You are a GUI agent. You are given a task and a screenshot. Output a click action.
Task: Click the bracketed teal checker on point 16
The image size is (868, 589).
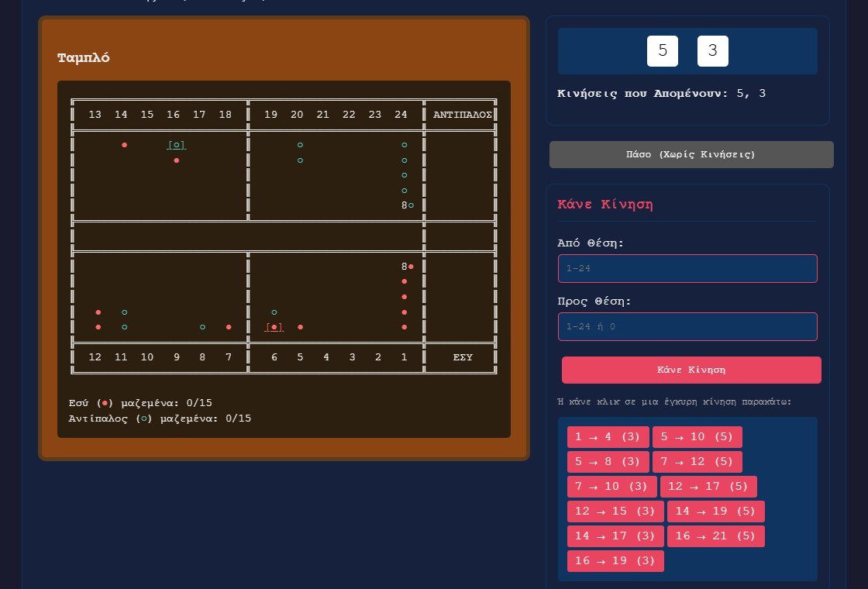click(177, 145)
